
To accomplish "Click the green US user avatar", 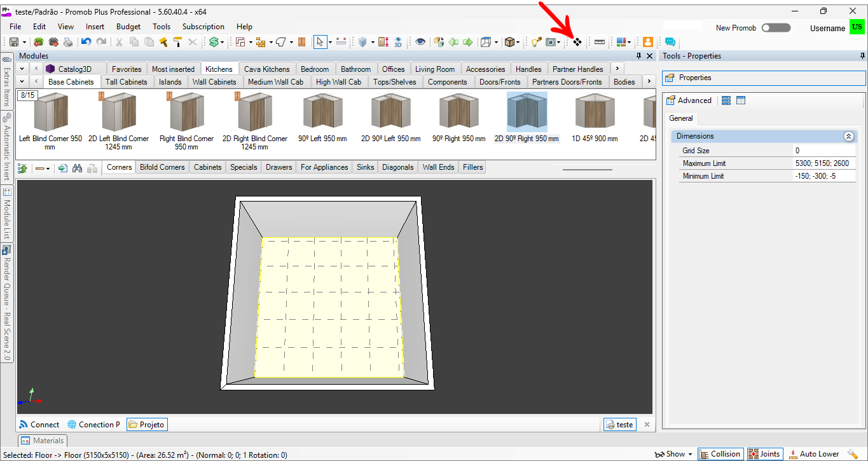I will coord(857,27).
